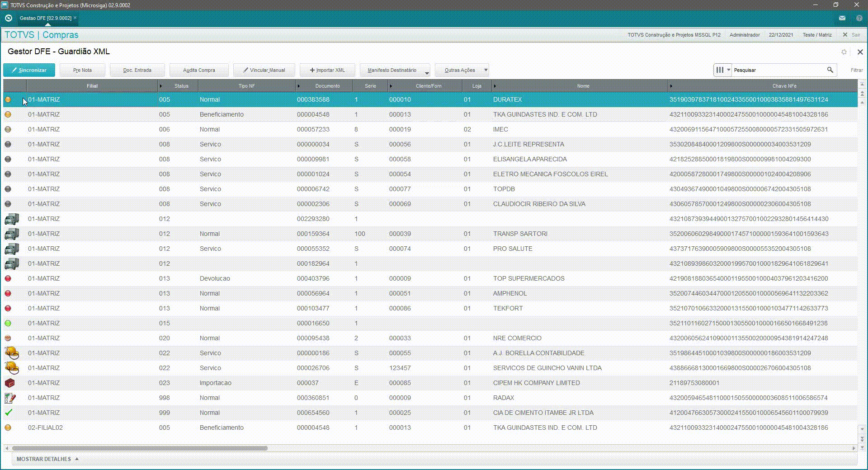Click the truck icon for TRANSP SARTORI row
868x470 pixels.
(12, 234)
